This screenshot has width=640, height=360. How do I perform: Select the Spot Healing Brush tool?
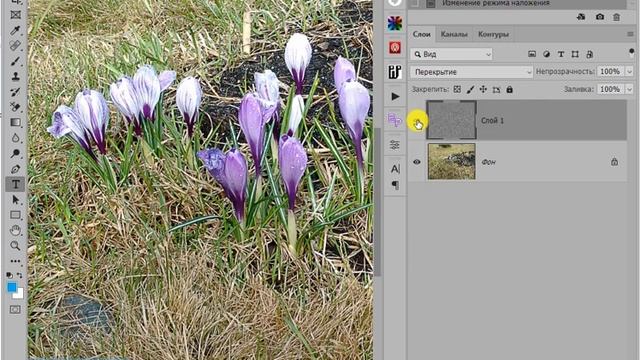click(16, 45)
